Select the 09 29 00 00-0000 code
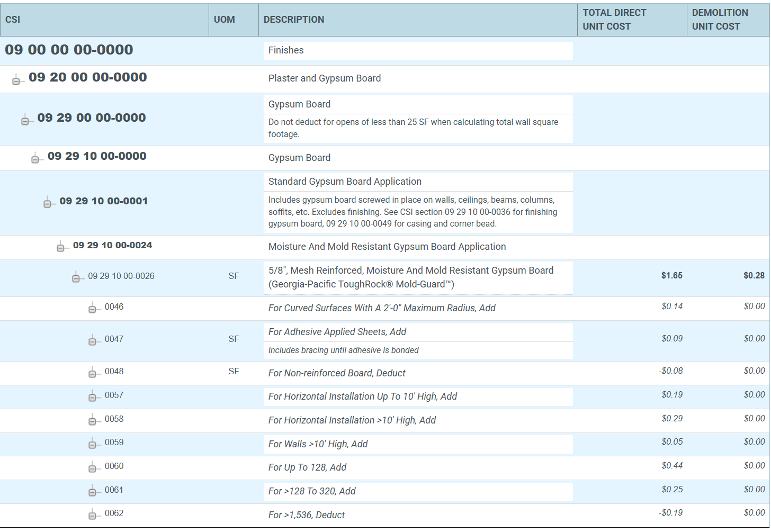This screenshot has height=532, width=771. pyautogui.click(x=92, y=118)
